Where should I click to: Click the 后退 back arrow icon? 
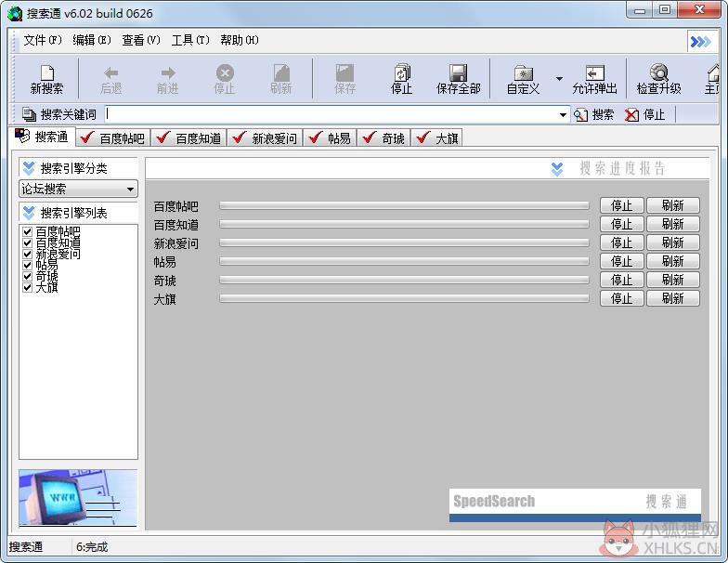click(111, 72)
